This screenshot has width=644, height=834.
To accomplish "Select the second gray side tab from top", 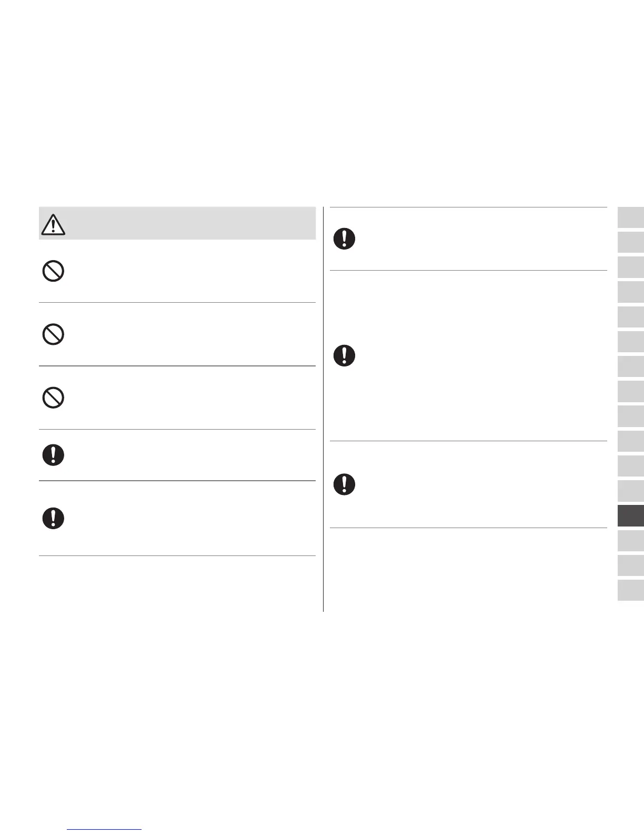I will pos(630,243).
